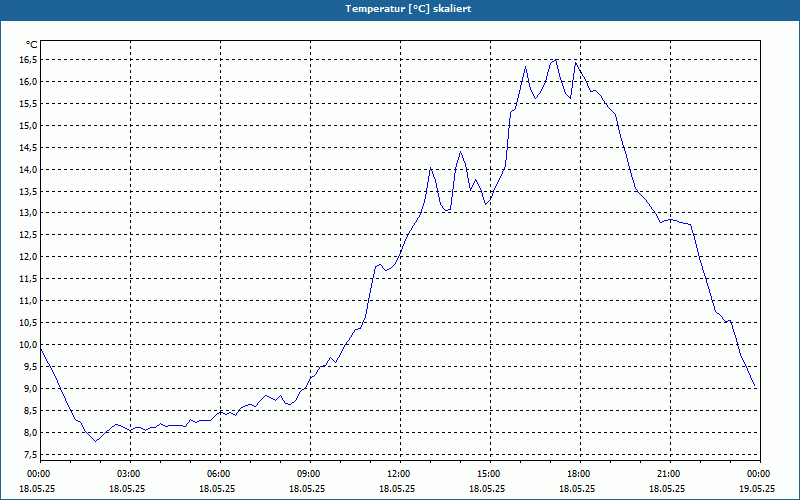Select the '09:00' x-axis time label
Viewport: 800px width, 500px height.
(310, 474)
